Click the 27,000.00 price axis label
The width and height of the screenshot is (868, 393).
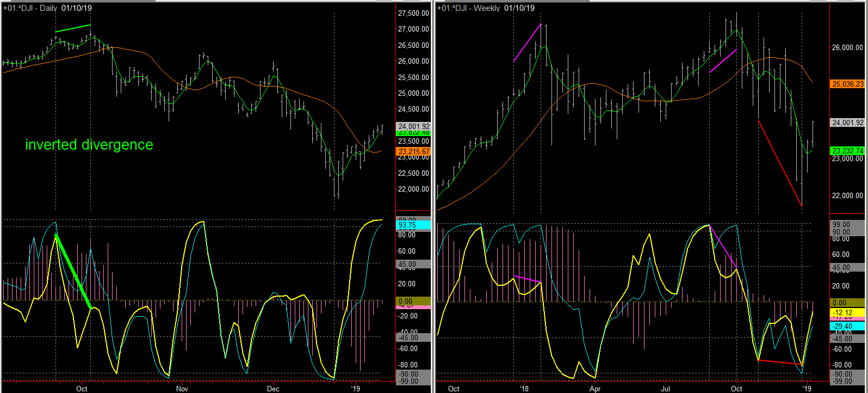(x=414, y=29)
